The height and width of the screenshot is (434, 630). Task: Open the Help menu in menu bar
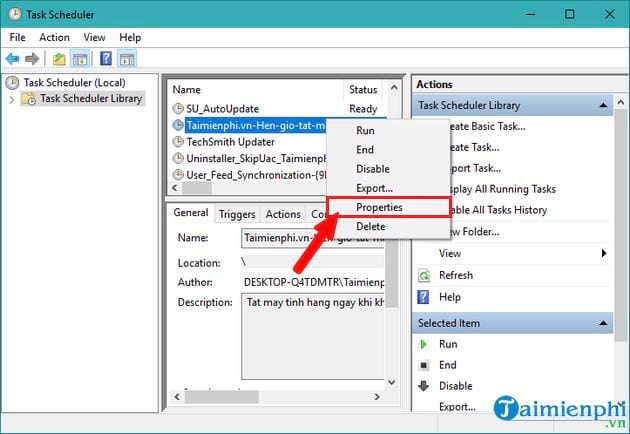click(x=130, y=37)
